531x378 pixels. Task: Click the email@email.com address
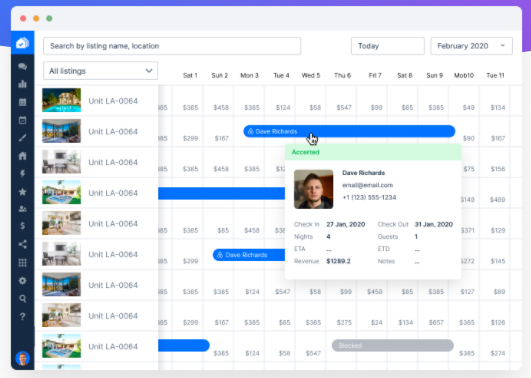(x=367, y=185)
